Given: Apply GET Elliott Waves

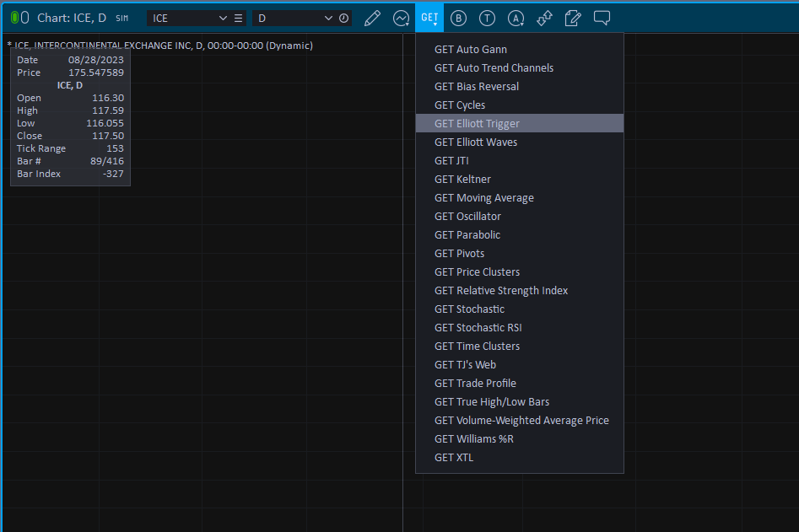Looking at the screenshot, I should (x=520, y=142).
